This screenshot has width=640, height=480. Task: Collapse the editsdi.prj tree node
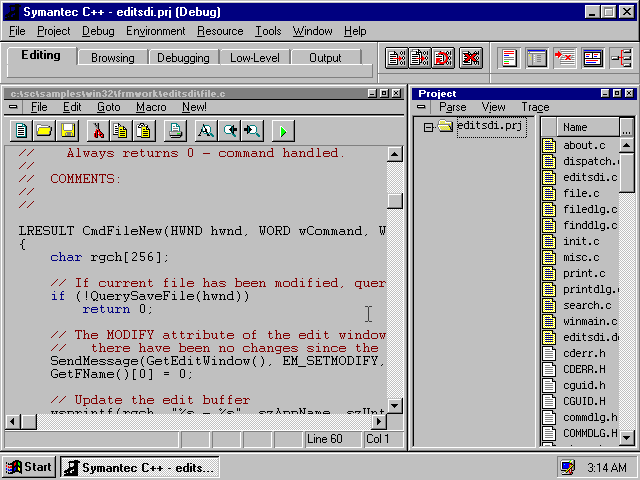tap(428, 127)
